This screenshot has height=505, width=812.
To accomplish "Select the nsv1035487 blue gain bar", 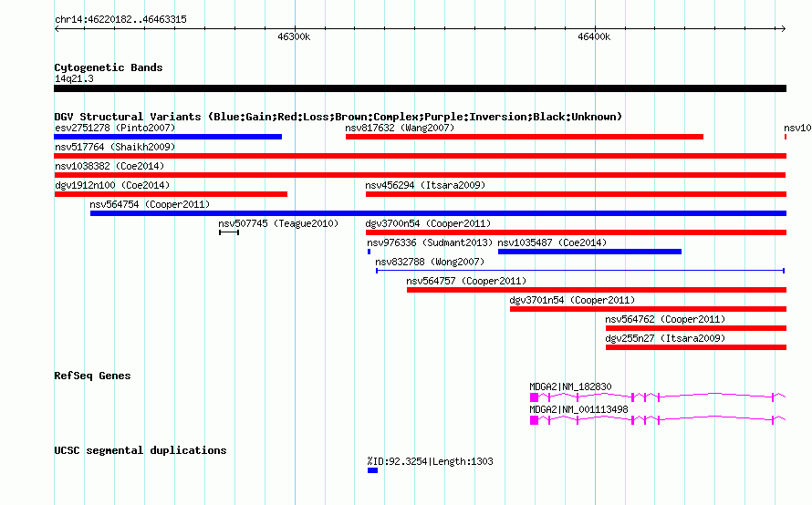I will click(x=589, y=252).
